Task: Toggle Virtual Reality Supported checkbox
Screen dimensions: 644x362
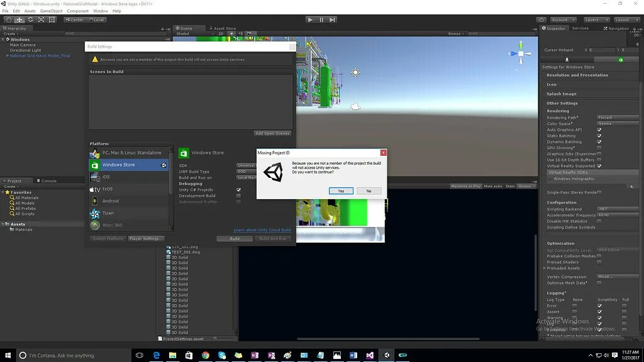Action: [x=599, y=166]
